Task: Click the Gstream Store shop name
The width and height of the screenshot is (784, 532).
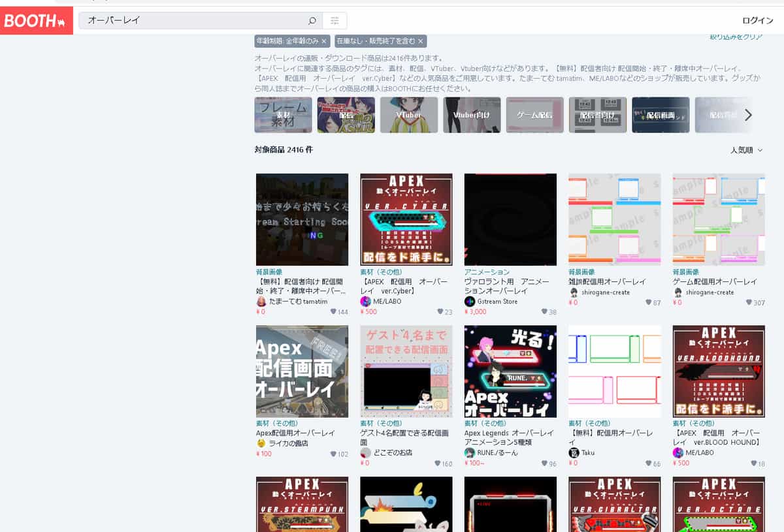Action: (x=497, y=302)
